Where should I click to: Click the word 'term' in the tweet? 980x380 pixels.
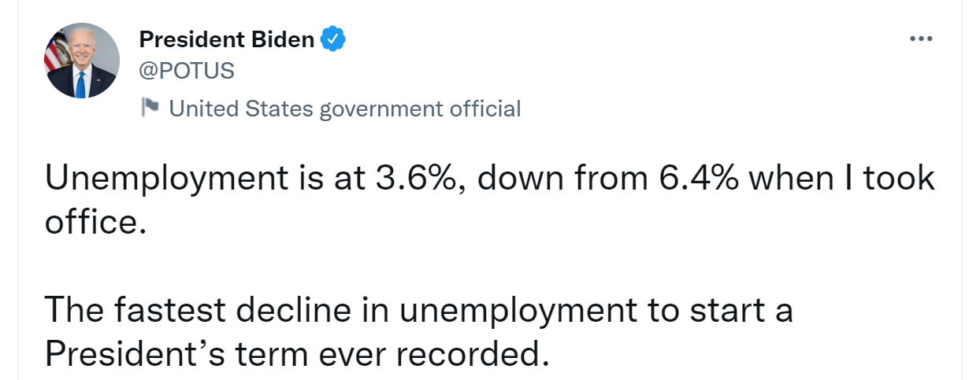click(275, 355)
